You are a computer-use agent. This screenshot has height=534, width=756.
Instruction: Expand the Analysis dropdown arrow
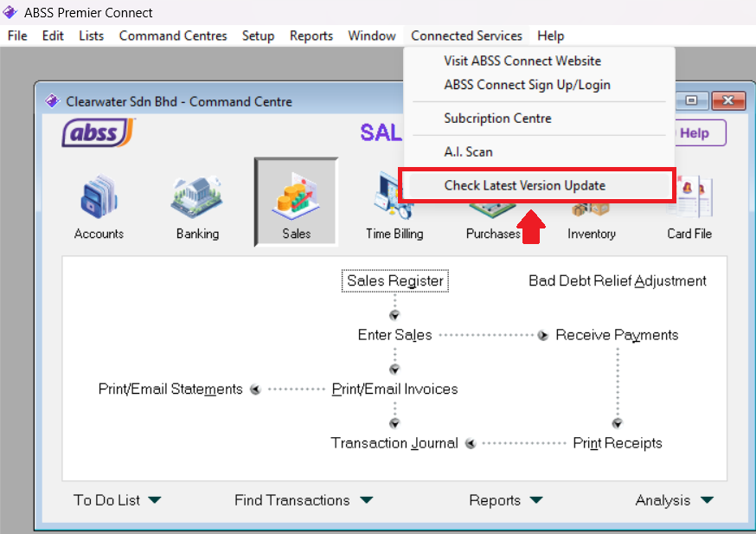(707, 500)
